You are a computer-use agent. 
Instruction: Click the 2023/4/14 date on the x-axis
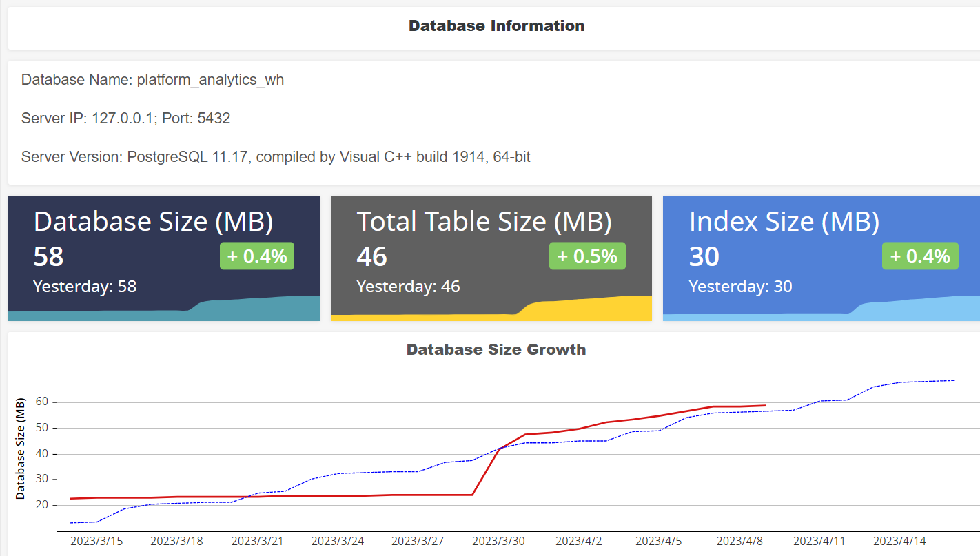pyautogui.click(x=899, y=542)
